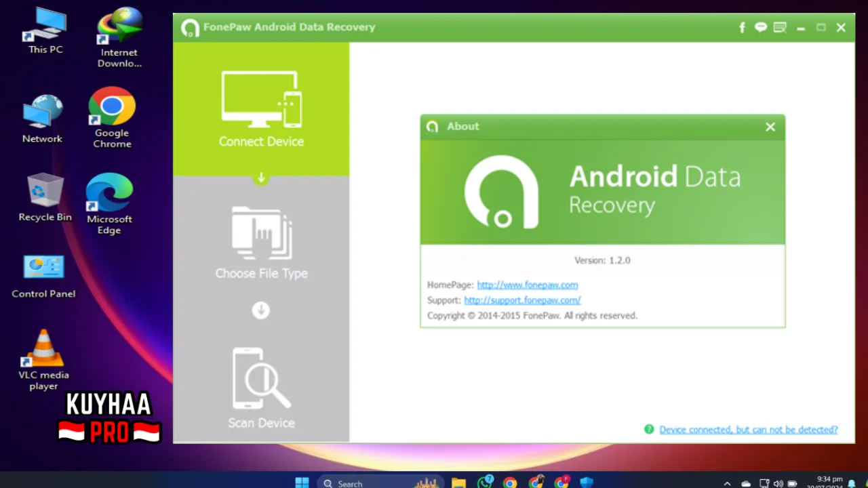The image size is (868, 488).
Task: Launch Google Chrome desktop shortcut
Action: click(112, 117)
